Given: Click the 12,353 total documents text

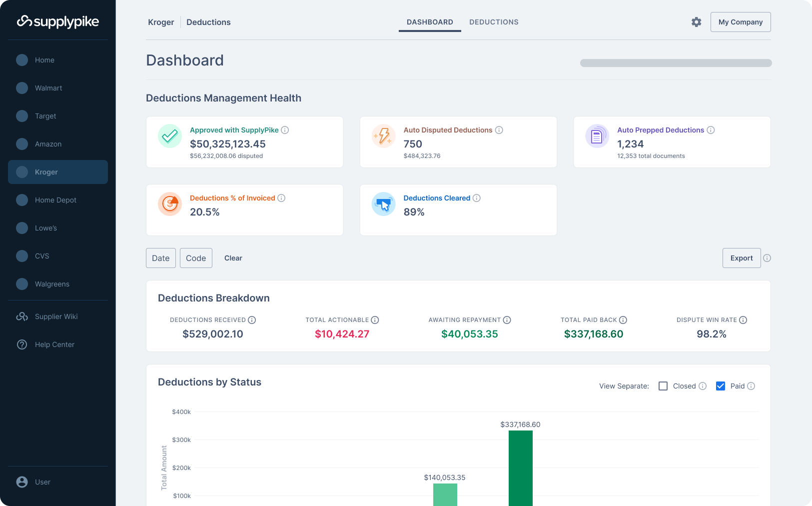Looking at the screenshot, I should click(x=651, y=156).
